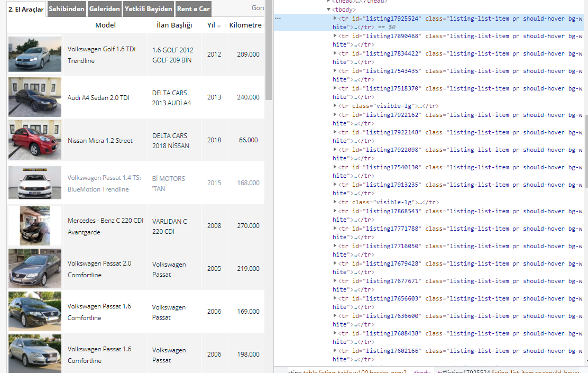This screenshot has width=588, height=373.
Task: Open the Sahibinden tab
Action: point(67,9)
